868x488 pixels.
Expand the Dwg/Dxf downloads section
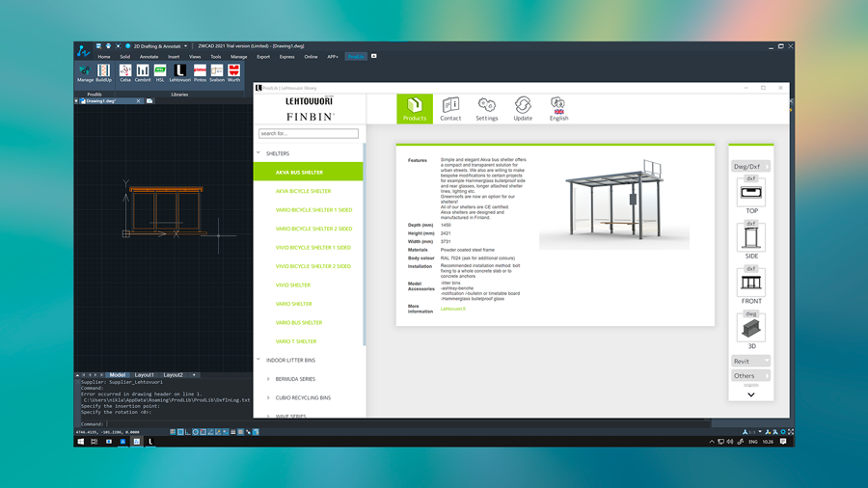pos(750,166)
